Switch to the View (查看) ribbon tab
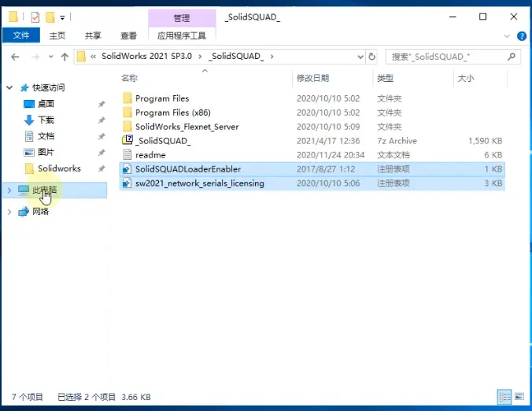The height and width of the screenshot is (411, 532). pyautogui.click(x=128, y=35)
